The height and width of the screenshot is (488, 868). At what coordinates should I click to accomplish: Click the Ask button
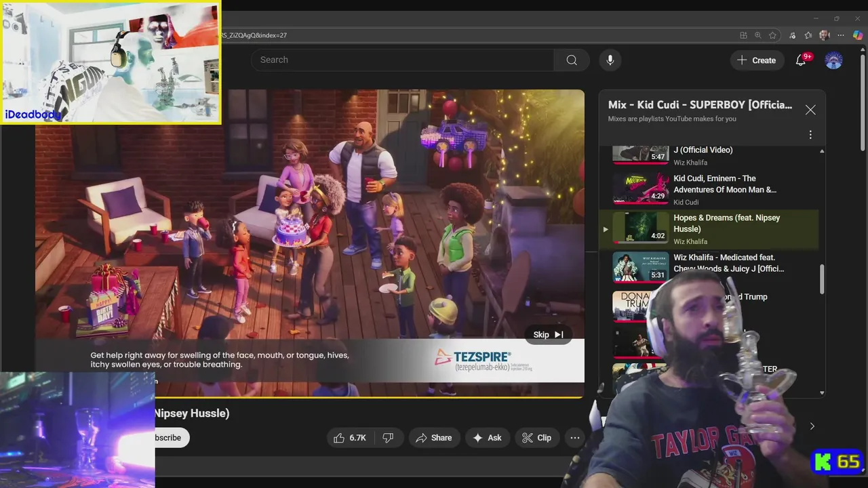[x=487, y=438]
